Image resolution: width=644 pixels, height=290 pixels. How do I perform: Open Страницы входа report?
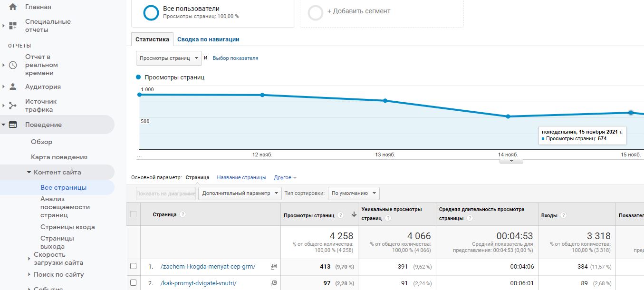coord(67,227)
